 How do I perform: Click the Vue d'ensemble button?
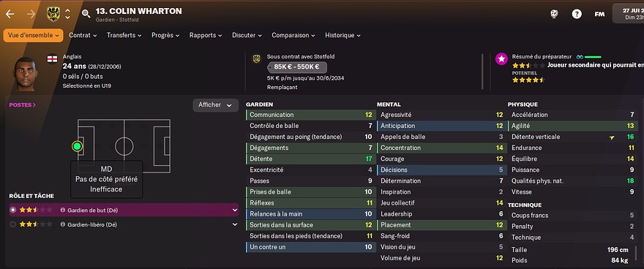[33, 35]
